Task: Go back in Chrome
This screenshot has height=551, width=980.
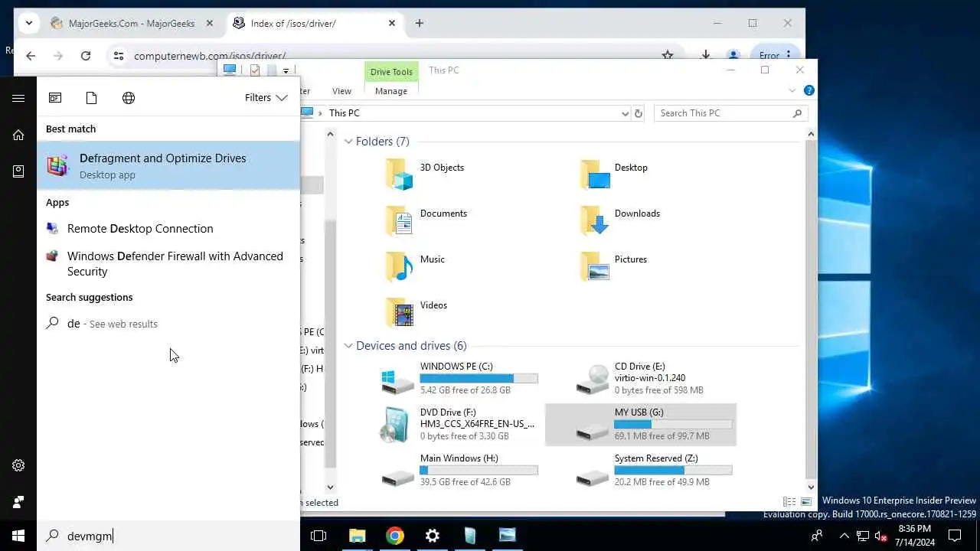Action: pos(31,56)
